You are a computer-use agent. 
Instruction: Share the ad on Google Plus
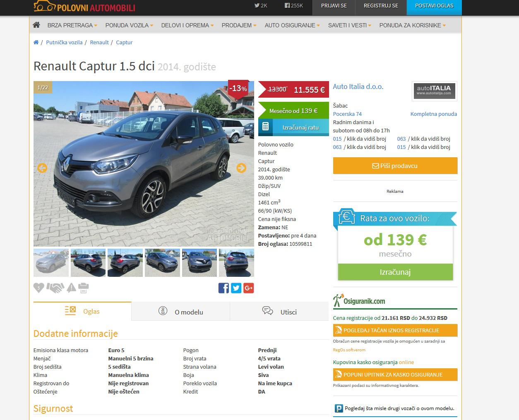point(249,288)
